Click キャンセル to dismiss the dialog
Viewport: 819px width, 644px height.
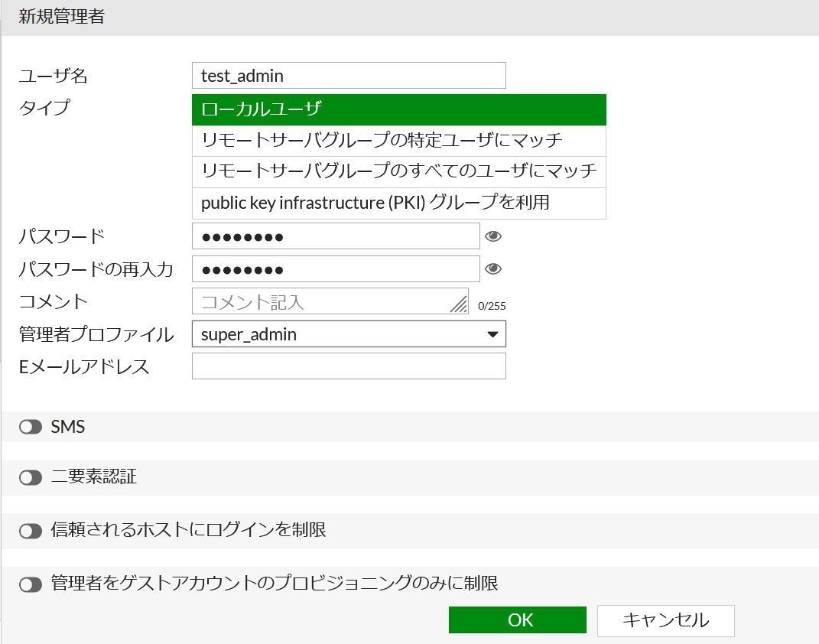665,620
